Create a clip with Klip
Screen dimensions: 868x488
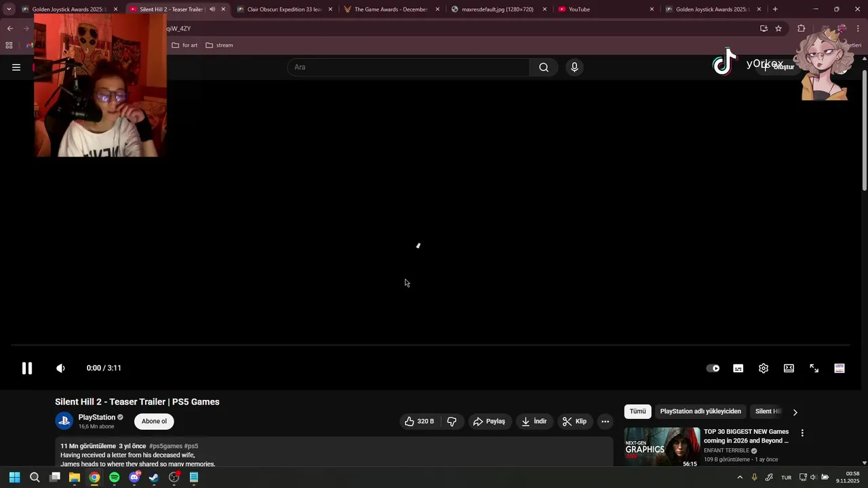(x=574, y=422)
